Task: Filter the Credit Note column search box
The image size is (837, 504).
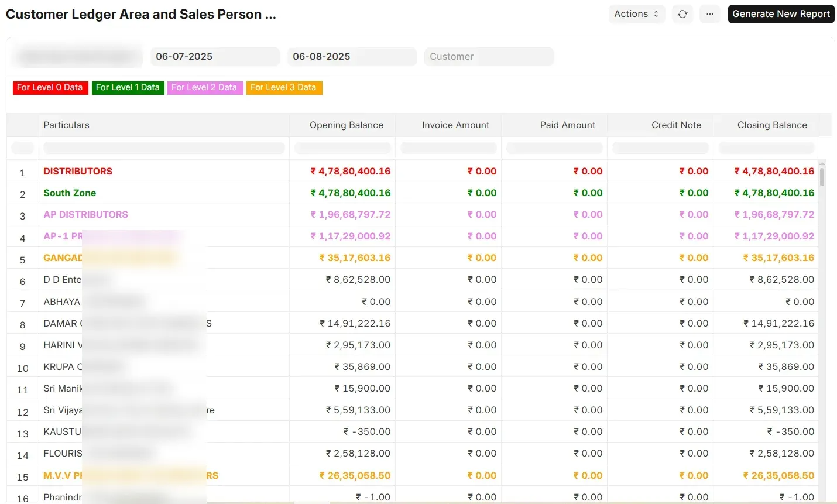Action: pyautogui.click(x=660, y=148)
